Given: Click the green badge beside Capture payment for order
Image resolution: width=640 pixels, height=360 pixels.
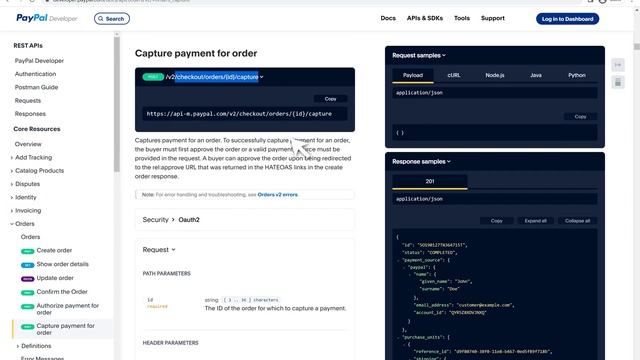Looking at the screenshot, I should [x=27, y=327].
